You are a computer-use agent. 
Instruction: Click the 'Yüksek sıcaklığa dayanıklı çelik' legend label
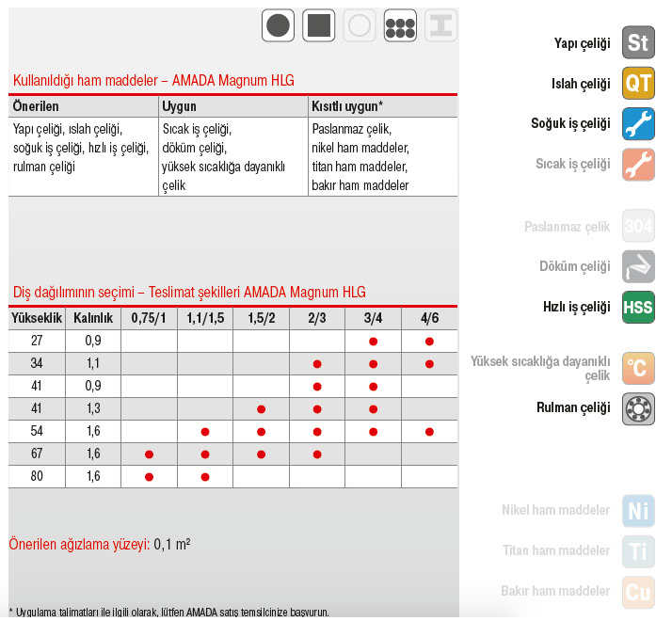[540, 368]
